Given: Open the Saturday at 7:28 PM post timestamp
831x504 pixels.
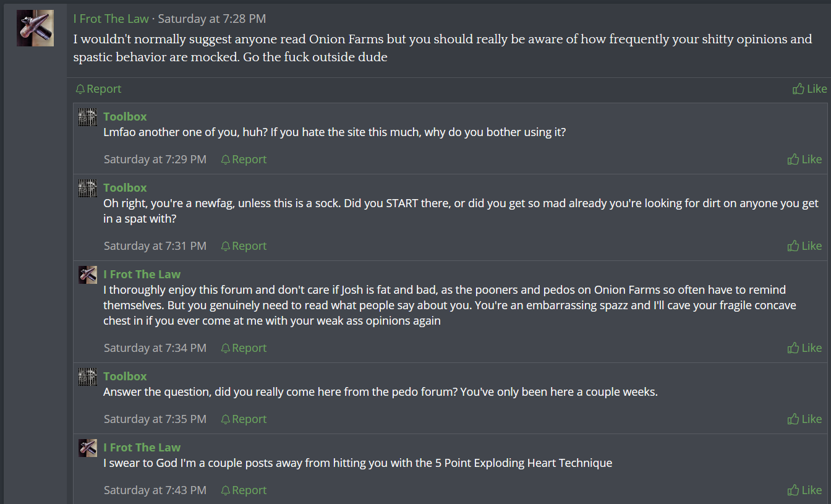Looking at the screenshot, I should pos(212,19).
